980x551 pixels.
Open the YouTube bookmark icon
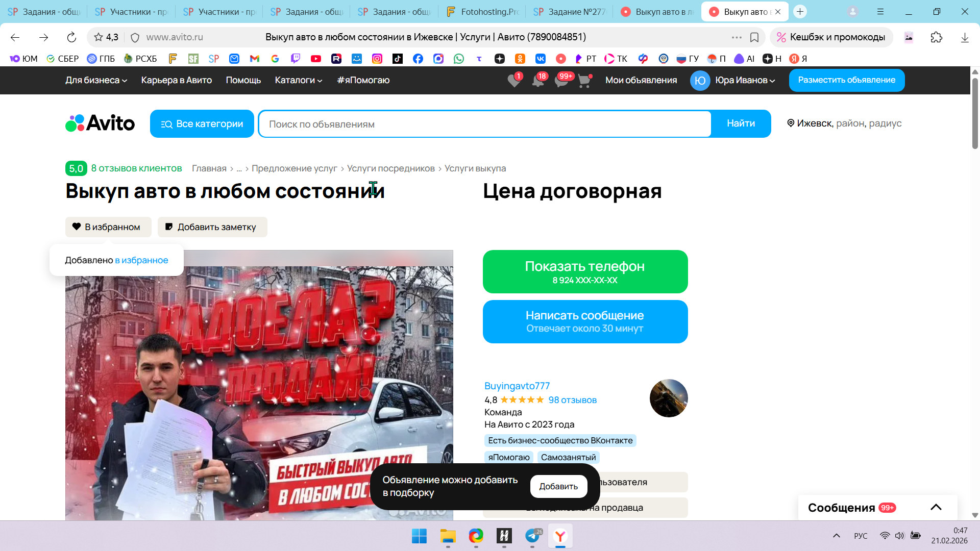click(x=316, y=59)
